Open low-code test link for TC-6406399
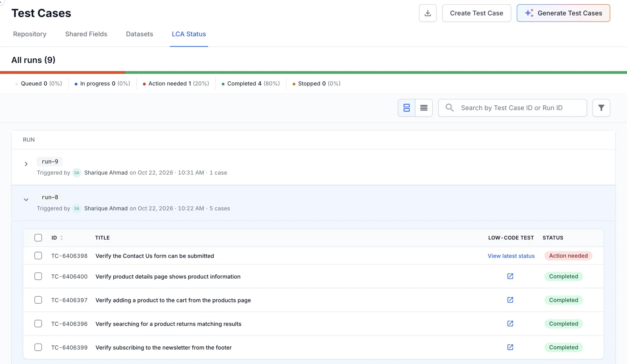This screenshot has height=364, width=627. point(510,347)
